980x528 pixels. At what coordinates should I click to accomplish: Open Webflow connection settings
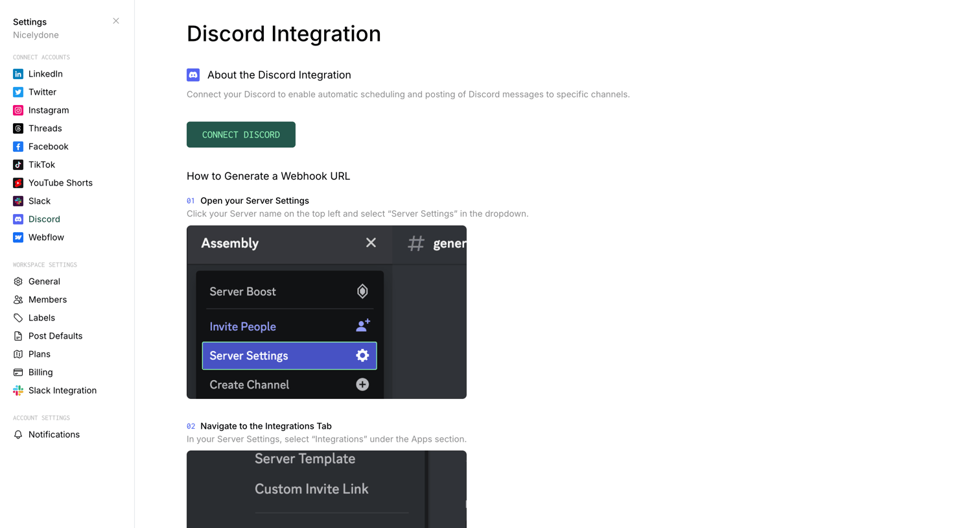(46, 237)
